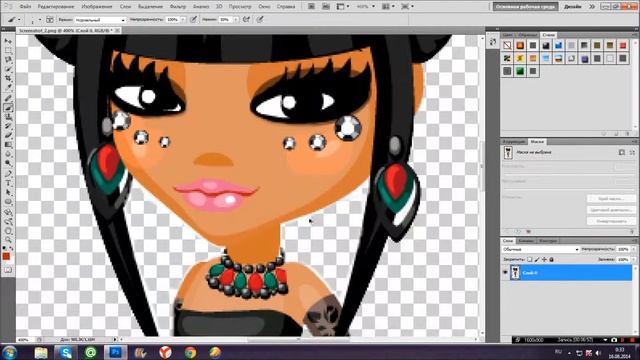Select the Eyedropper tool
The image size is (640, 360).
click(8, 88)
